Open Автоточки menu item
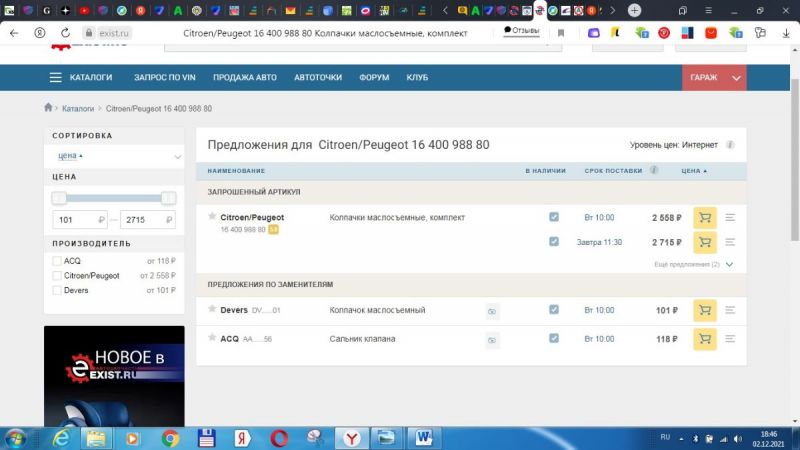This screenshot has height=450, width=800. tap(318, 78)
